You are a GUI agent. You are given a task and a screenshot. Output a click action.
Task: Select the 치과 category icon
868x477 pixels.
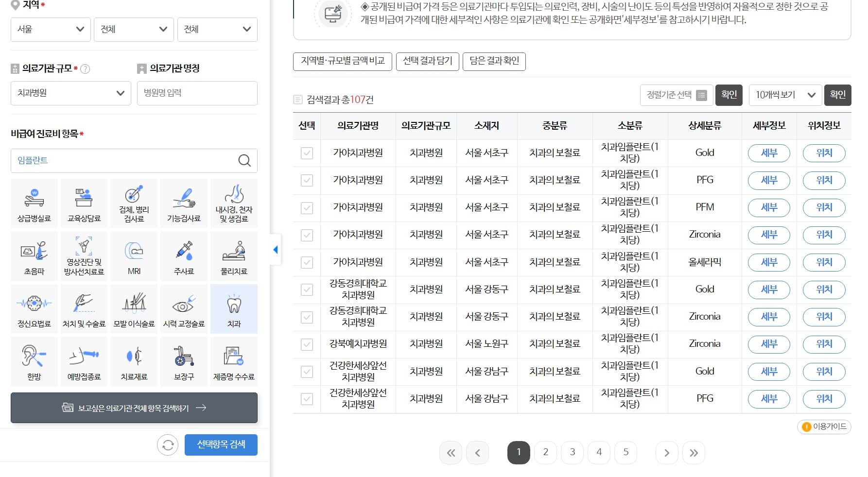[234, 309]
